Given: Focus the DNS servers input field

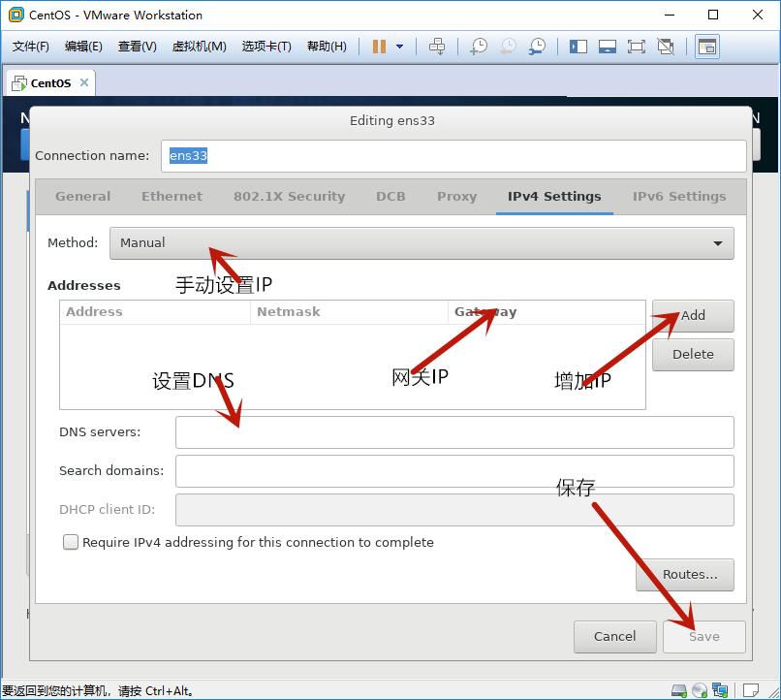Looking at the screenshot, I should point(454,432).
